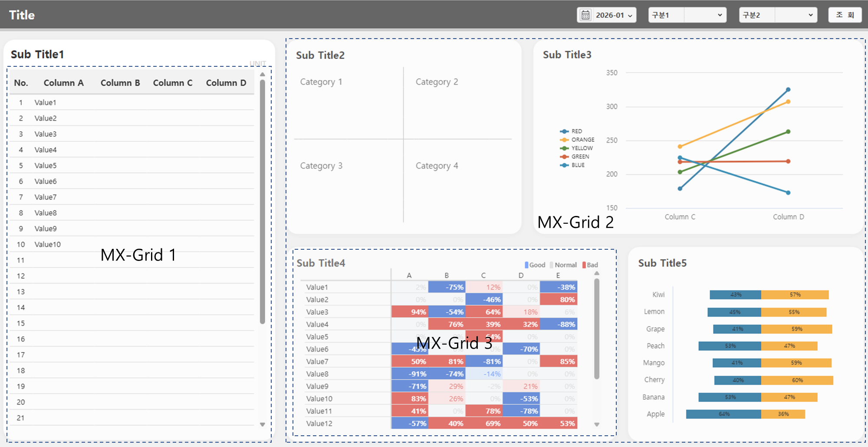Toggle the GREEN series legend icon
This screenshot has height=447, width=868.
click(564, 157)
